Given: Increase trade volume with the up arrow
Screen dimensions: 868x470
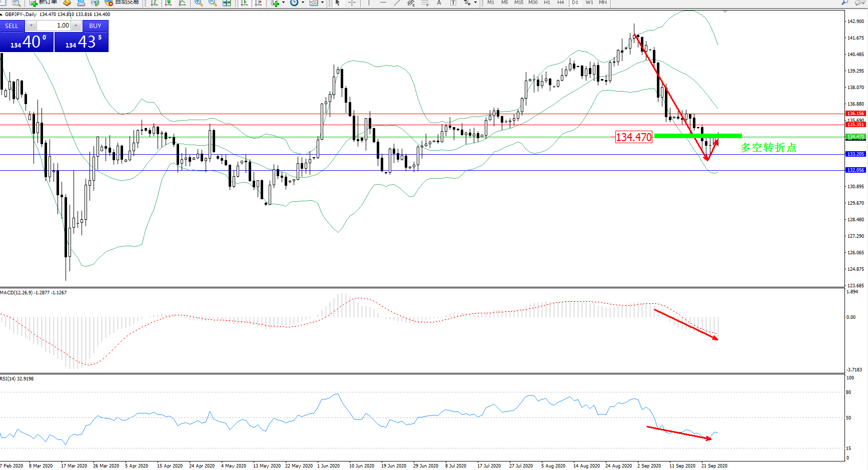Looking at the screenshot, I should [76, 26].
